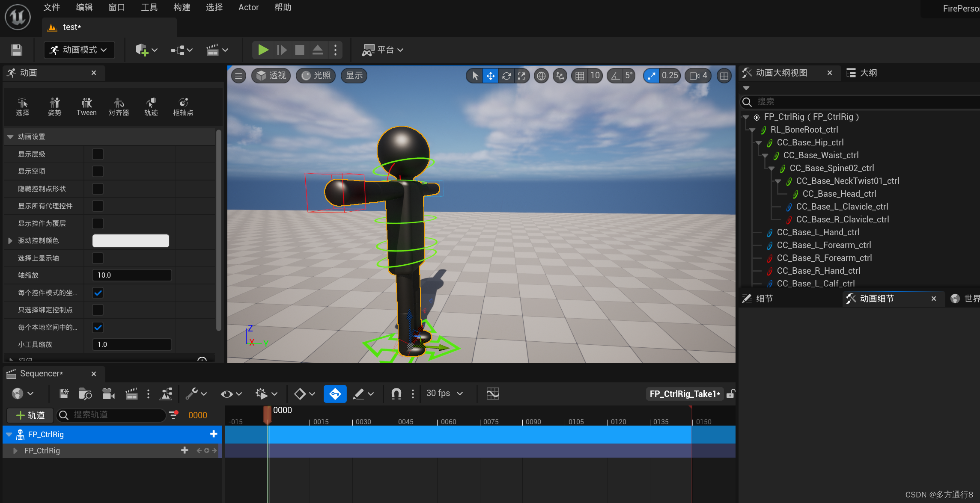Click the 透视 perspective view button

(271, 76)
